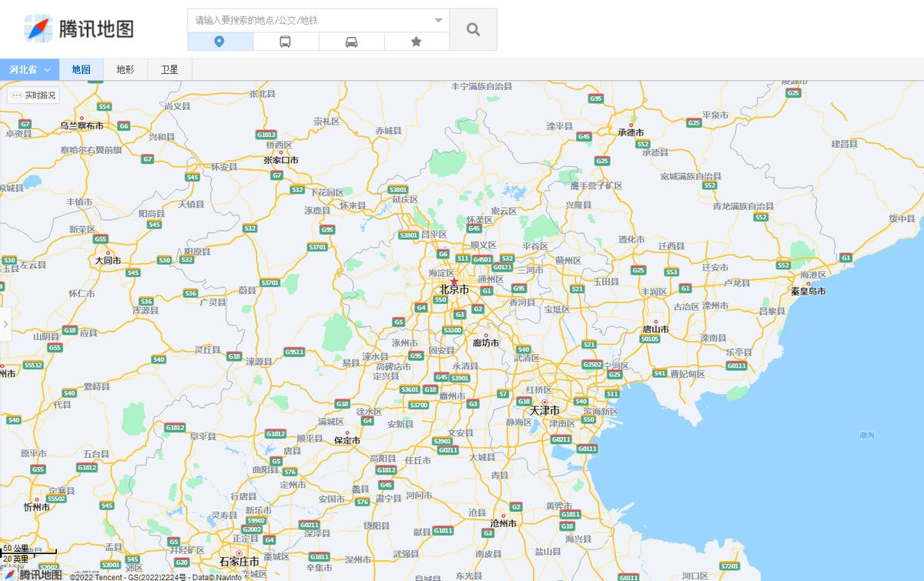Switch to the 地形 terrain view tab
924x581 pixels.
click(125, 68)
